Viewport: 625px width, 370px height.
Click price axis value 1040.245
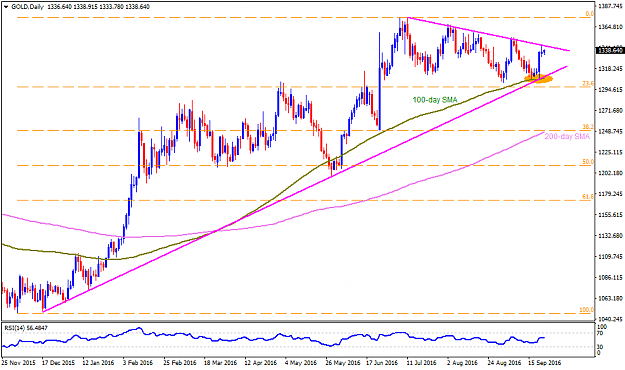(x=611, y=319)
